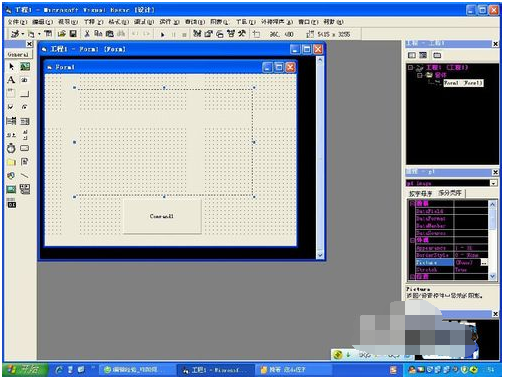505x379 pixels.
Task: Click View Code in the project panel
Action: [412, 55]
